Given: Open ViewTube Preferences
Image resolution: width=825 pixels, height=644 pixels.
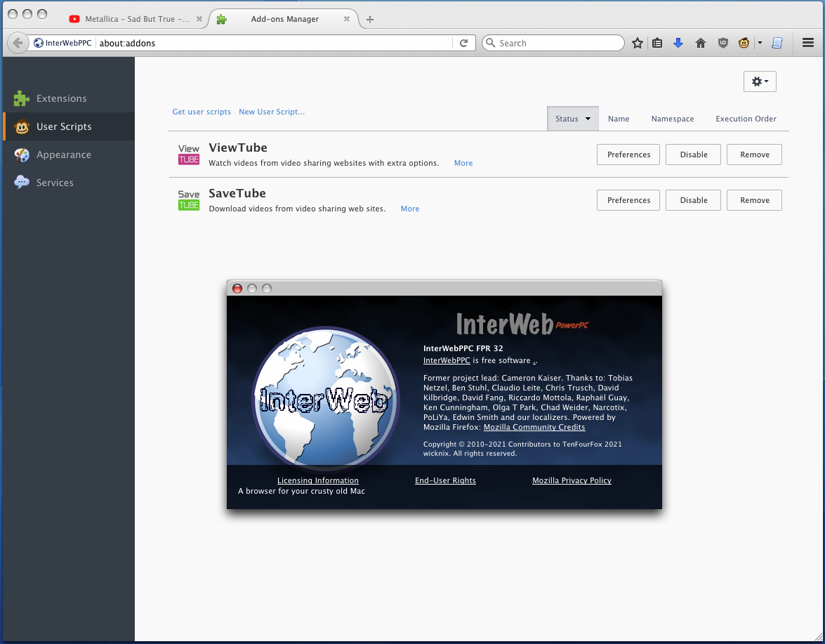Looking at the screenshot, I should tap(628, 155).
